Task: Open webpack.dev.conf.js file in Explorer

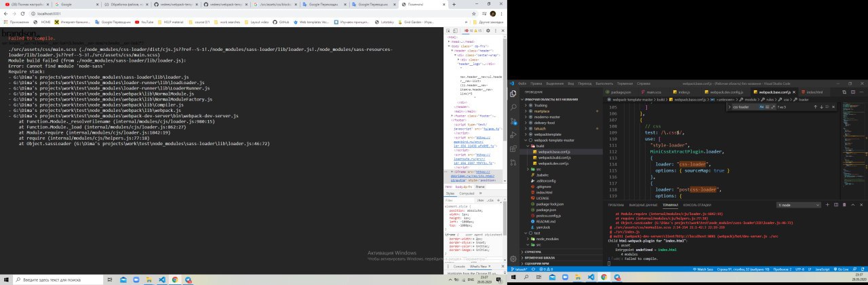Action: pyautogui.click(x=555, y=164)
